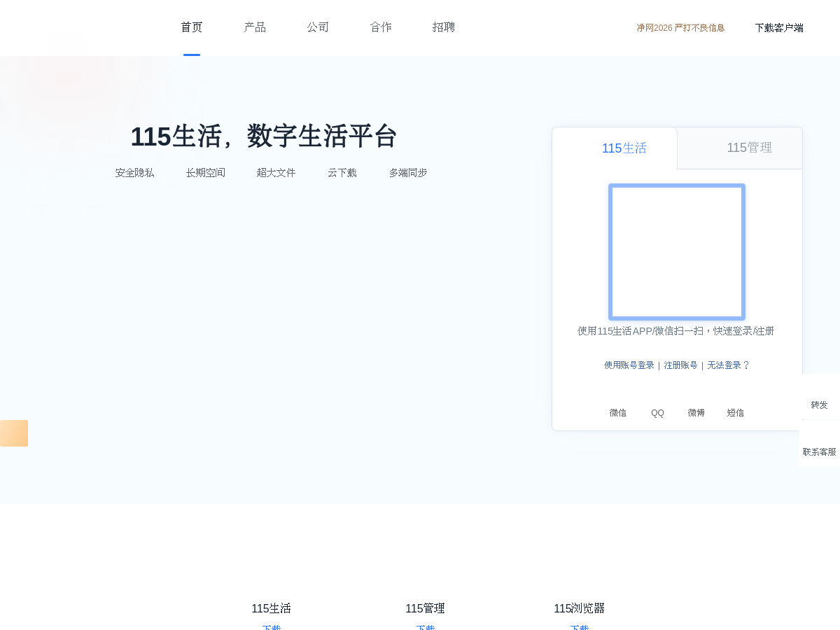This screenshot has width=840, height=630.
Task: Open 联系客服 customer service panel
Action: (x=819, y=451)
